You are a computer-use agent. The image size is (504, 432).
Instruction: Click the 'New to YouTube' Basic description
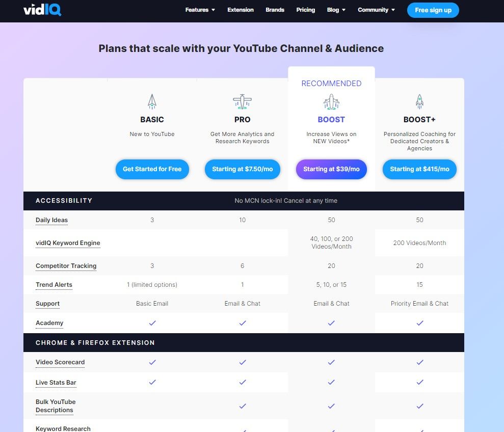[x=152, y=134]
